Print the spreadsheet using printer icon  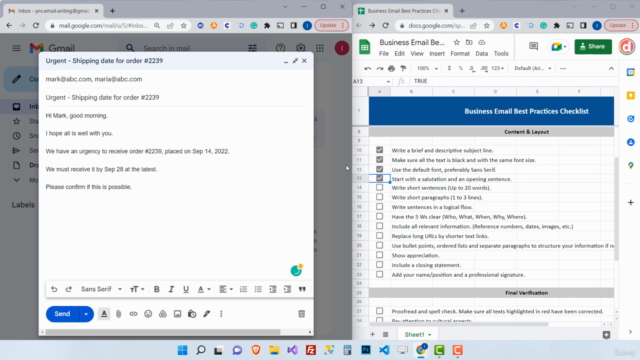click(x=391, y=69)
